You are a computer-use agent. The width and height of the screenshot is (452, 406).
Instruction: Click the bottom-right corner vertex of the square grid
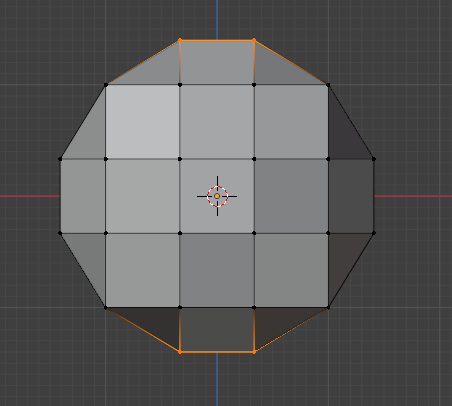click(x=328, y=307)
